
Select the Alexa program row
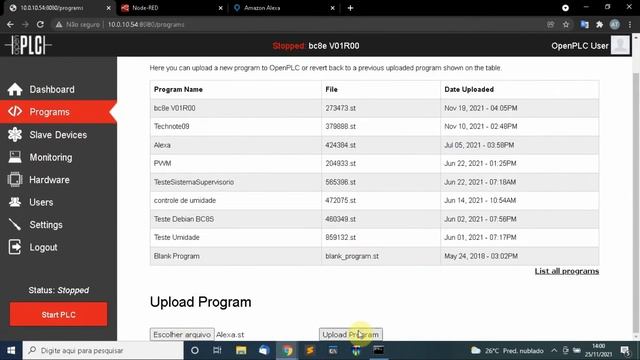point(374,145)
